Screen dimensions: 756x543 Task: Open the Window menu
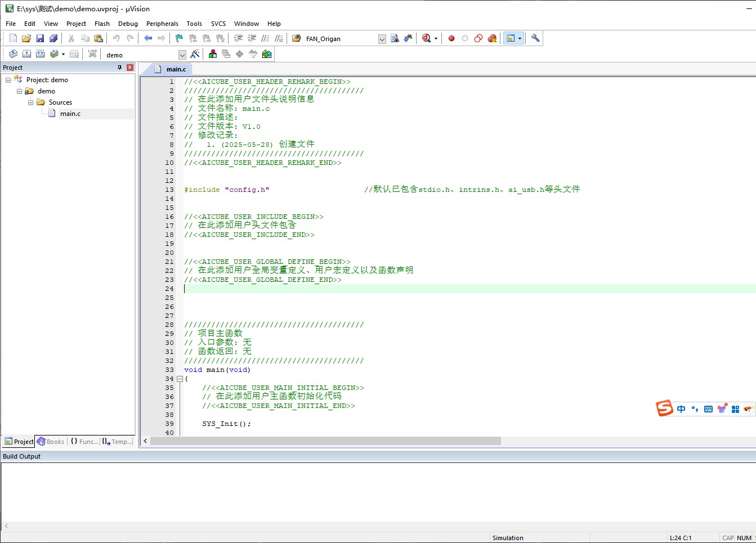(247, 24)
